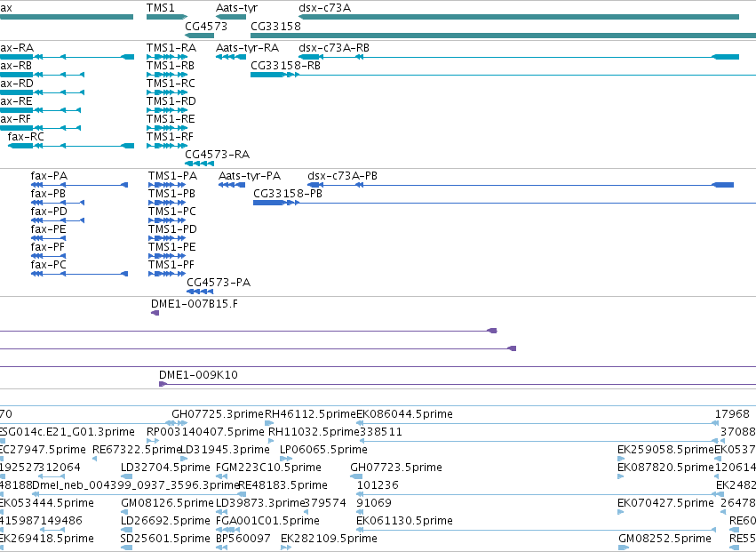Open the DME1-007B15.F feature label

click(x=195, y=305)
